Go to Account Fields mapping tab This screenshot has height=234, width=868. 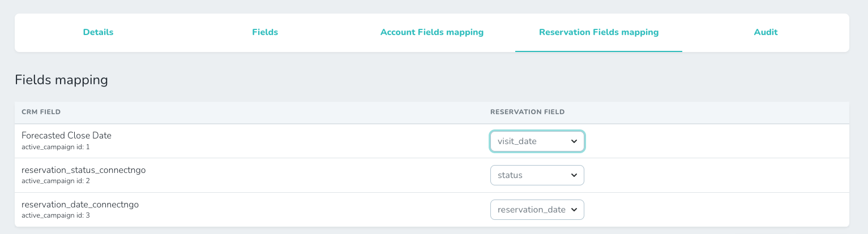point(431,32)
